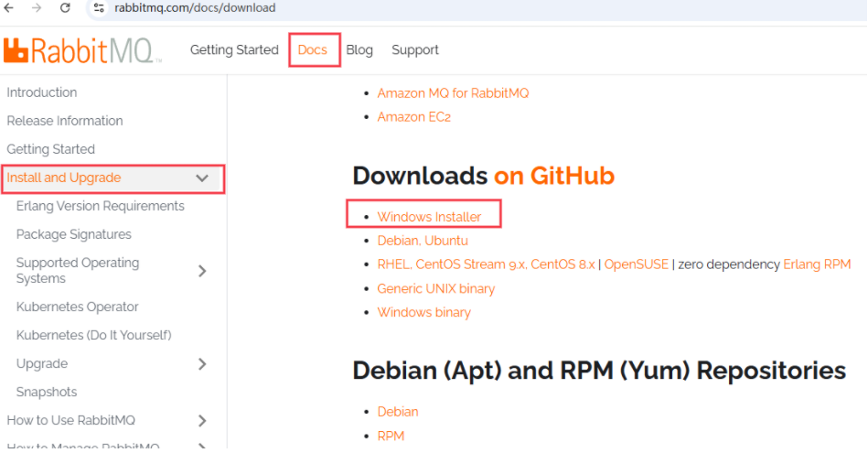Go forward using the browser forward arrow
The image size is (868, 453).
pos(37,7)
